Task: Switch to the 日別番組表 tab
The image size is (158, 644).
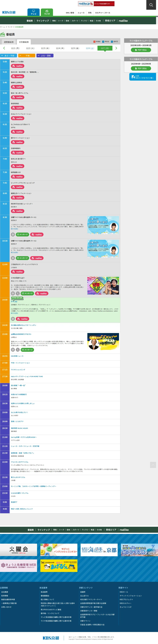Action: pyautogui.click(x=24, y=42)
